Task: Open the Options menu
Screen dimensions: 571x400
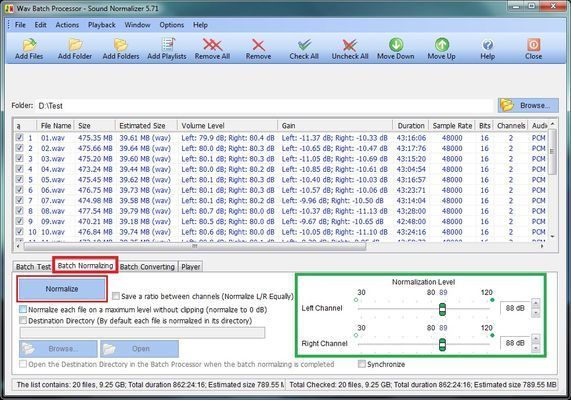Action: [172, 25]
